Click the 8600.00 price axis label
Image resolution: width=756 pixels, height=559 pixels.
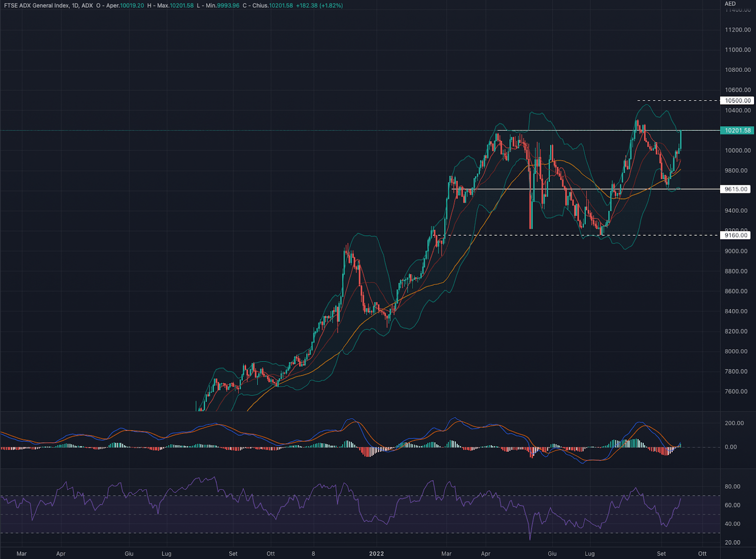[736, 291]
